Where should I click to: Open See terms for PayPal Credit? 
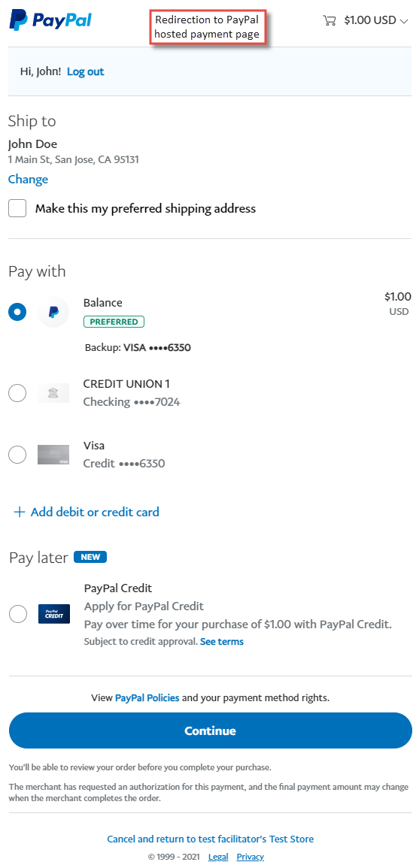point(222,642)
